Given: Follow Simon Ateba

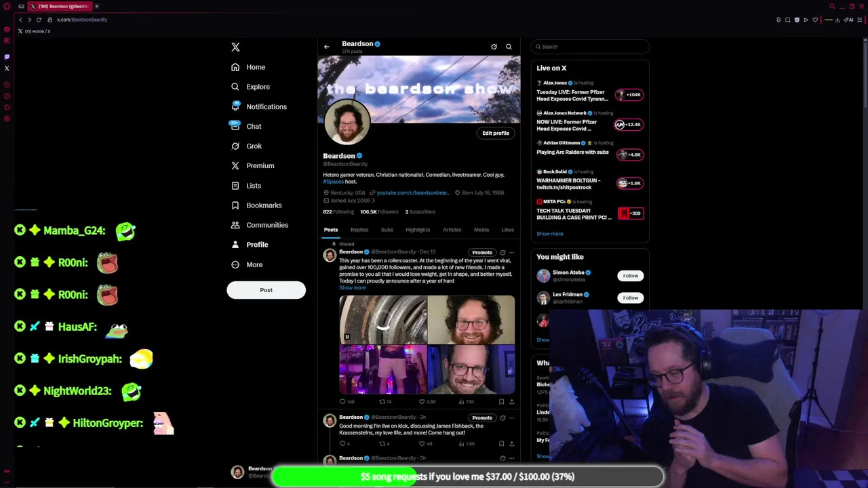Looking at the screenshot, I should click(x=630, y=276).
